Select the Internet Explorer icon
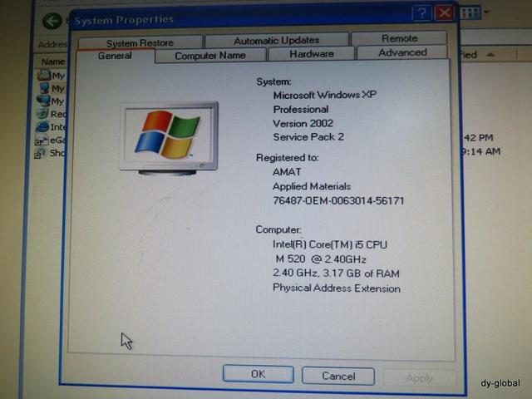This screenshot has height=399, width=532. [42, 126]
